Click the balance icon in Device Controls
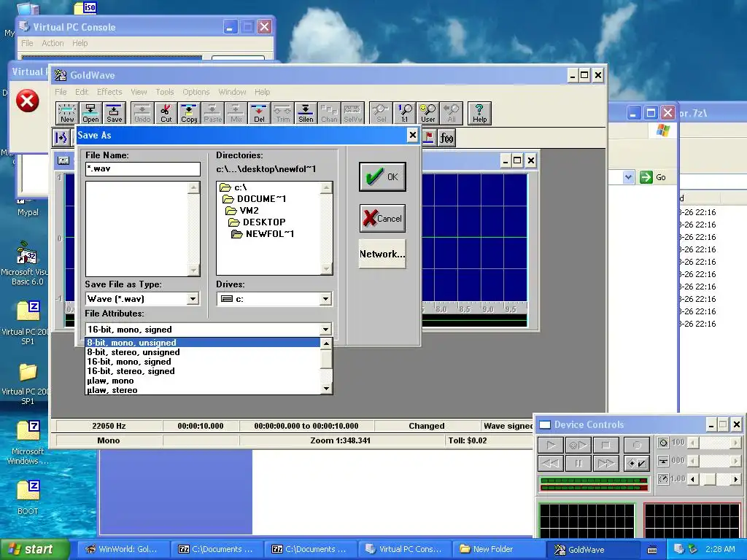The image size is (747, 560). [x=663, y=461]
